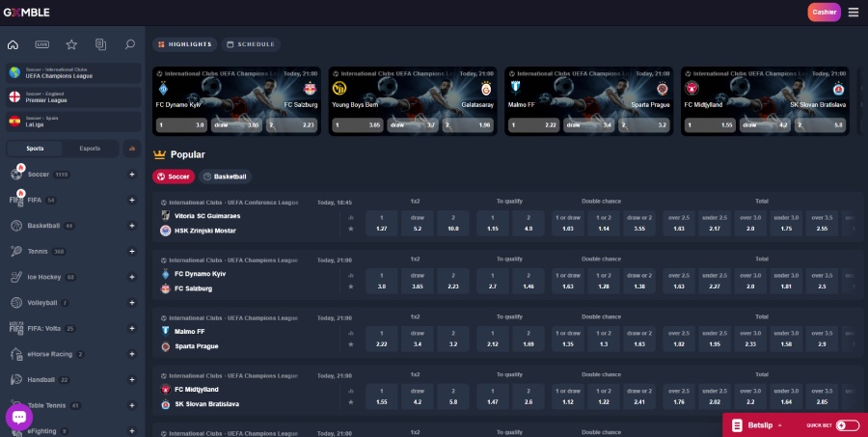Open favorites star icon in sidebar
Viewport: 868px width, 437px height.
(x=71, y=45)
